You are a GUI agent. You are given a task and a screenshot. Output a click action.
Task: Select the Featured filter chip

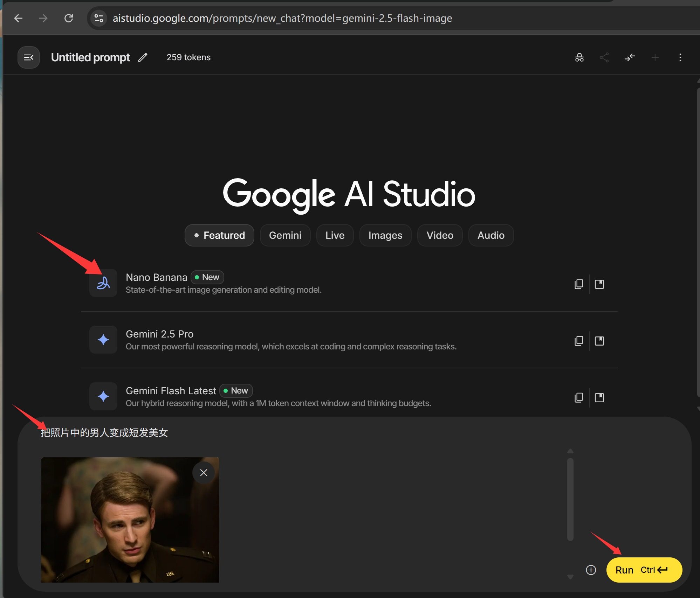(219, 235)
